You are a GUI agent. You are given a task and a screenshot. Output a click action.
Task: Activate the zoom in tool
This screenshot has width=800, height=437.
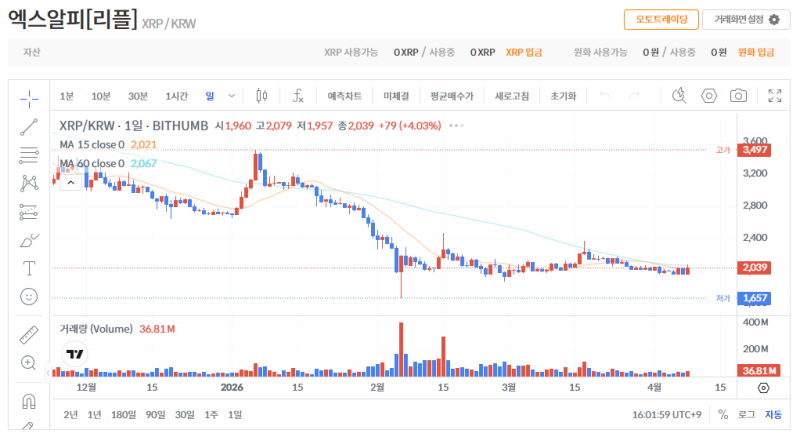[29, 363]
